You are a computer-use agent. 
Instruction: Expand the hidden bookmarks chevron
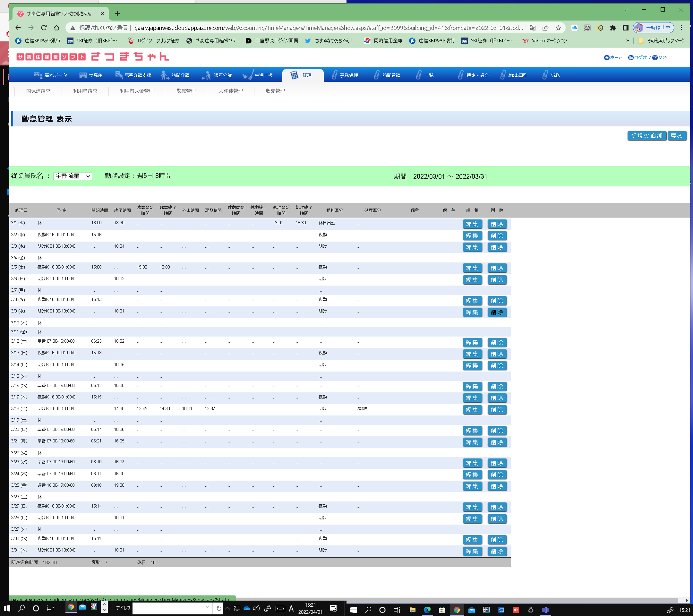point(628,41)
